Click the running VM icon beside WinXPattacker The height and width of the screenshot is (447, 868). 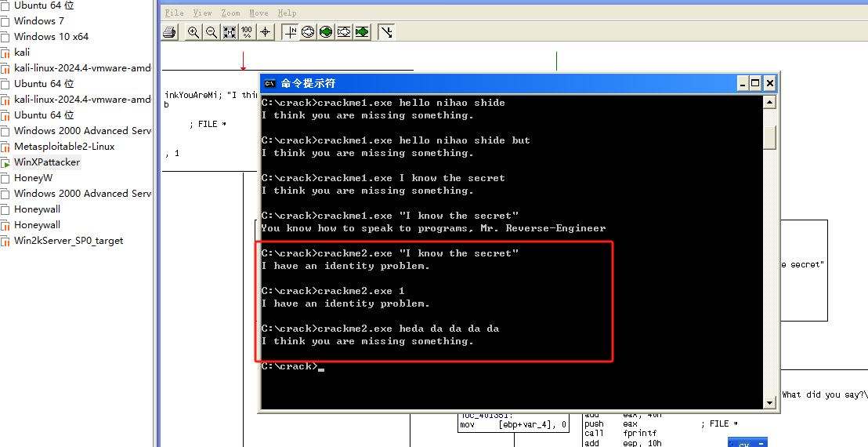pyautogui.click(x=5, y=163)
